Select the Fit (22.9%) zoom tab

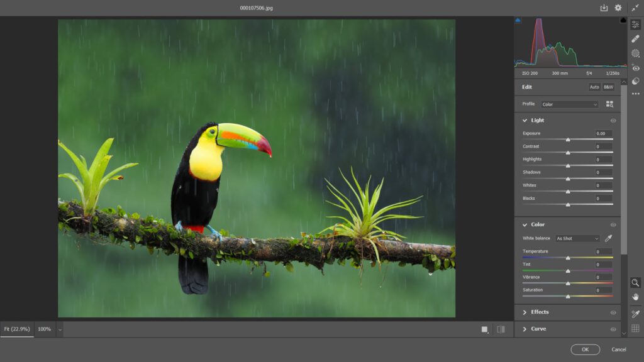point(17,329)
